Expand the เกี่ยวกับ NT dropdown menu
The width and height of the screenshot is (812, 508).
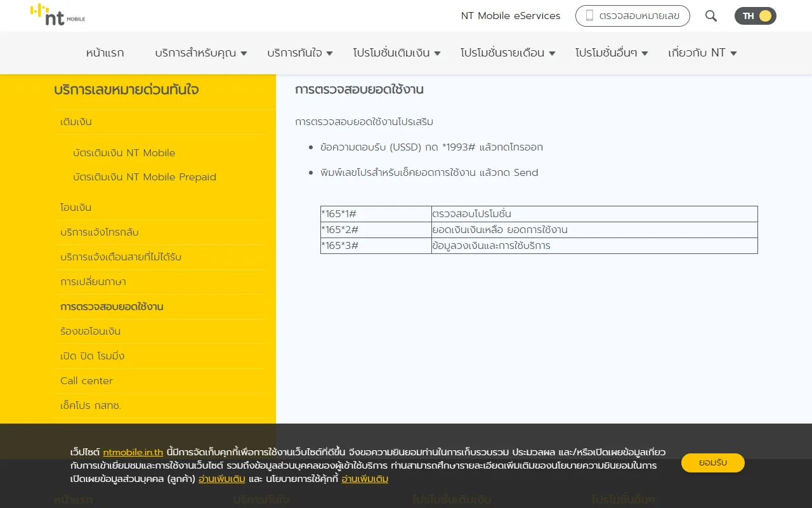pos(703,53)
